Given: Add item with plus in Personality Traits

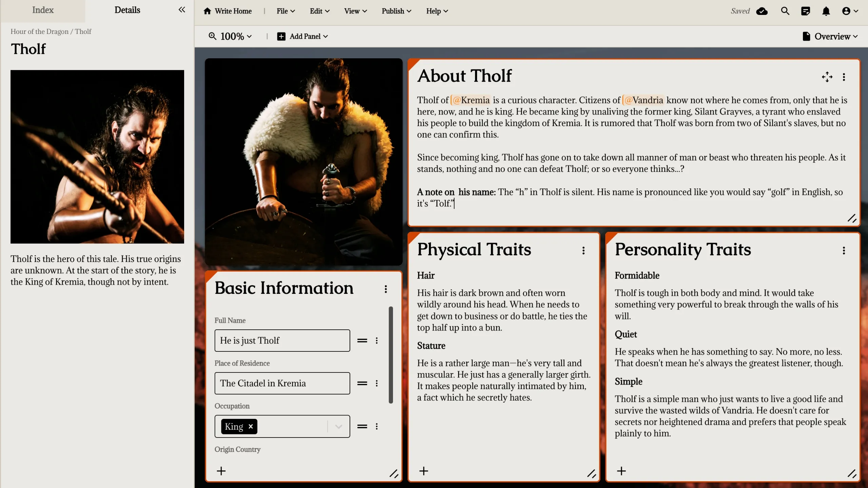Looking at the screenshot, I should [621, 471].
